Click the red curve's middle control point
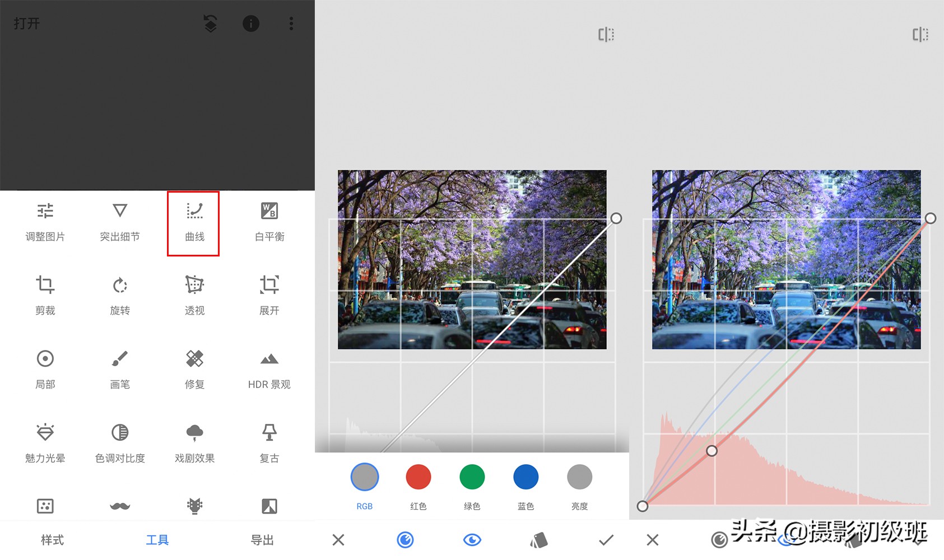Image resolution: width=944 pixels, height=560 pixels. click(x=712, y=451)
